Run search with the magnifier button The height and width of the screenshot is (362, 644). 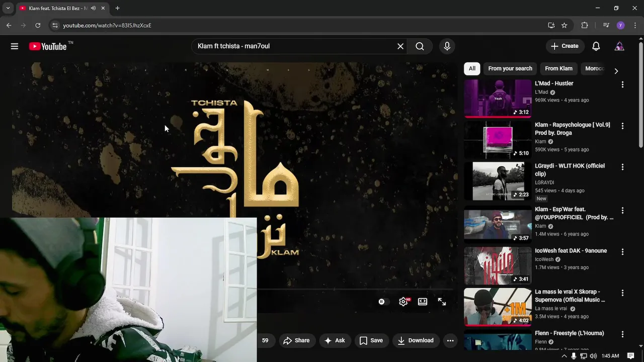tap(420, 46)
